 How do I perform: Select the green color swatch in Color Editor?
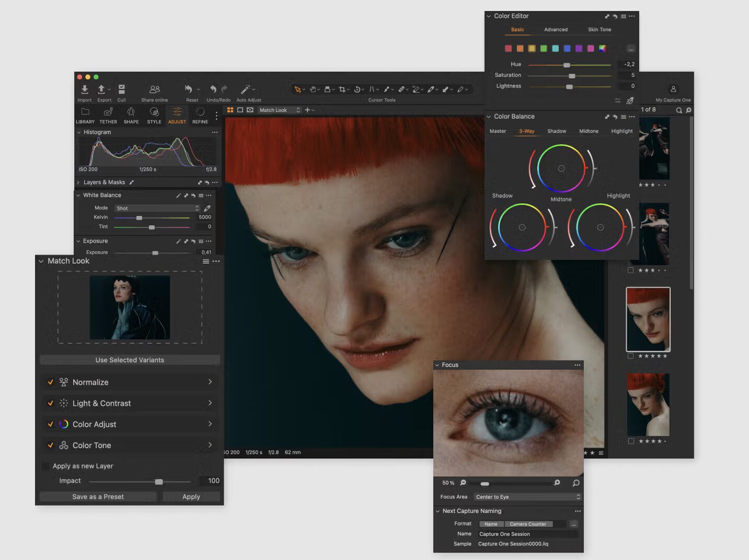[544, 49]
